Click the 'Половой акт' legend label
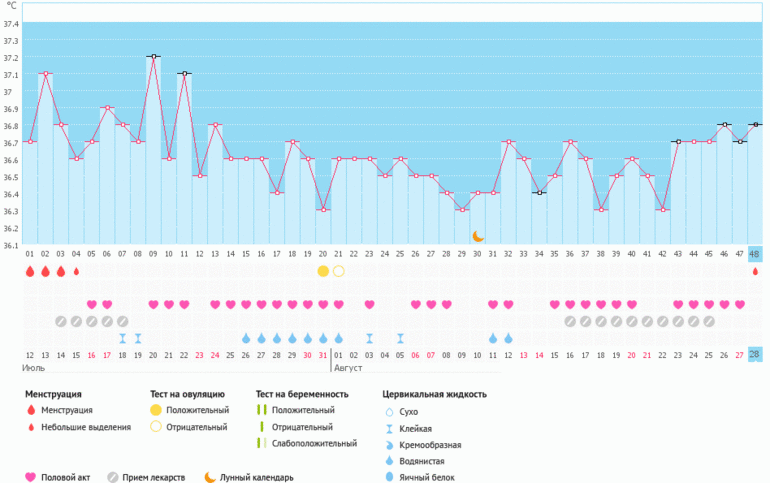 pos(66,477)
